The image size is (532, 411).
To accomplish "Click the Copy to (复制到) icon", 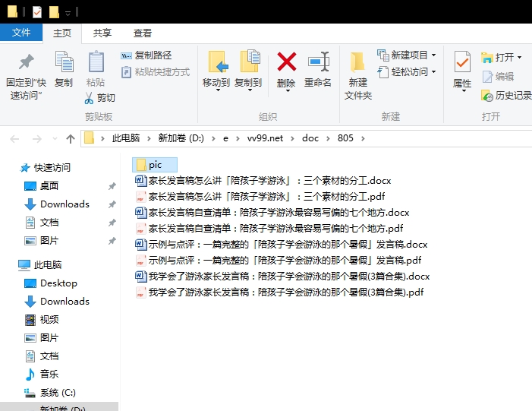I will point(250,61).
